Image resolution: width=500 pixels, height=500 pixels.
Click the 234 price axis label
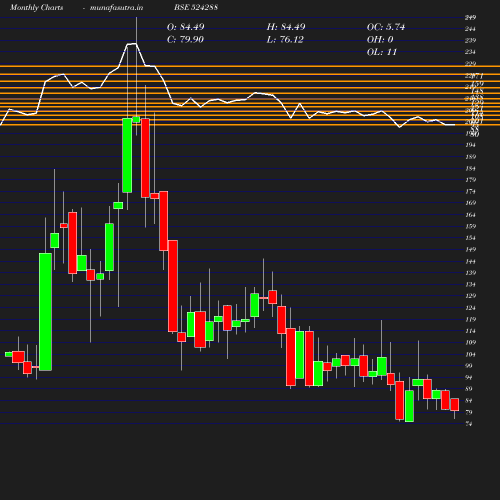coord(470,52)
